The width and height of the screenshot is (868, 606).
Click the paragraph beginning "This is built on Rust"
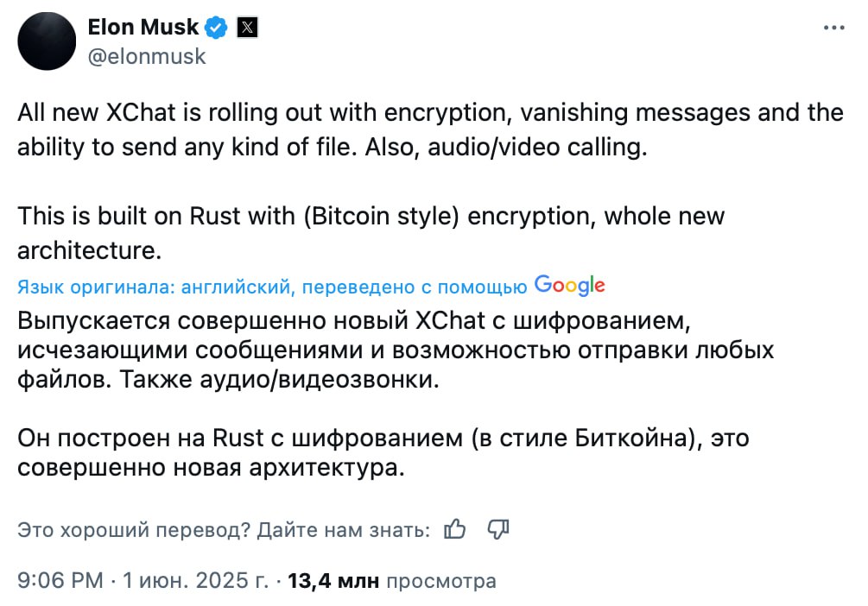tap(371, 232)
